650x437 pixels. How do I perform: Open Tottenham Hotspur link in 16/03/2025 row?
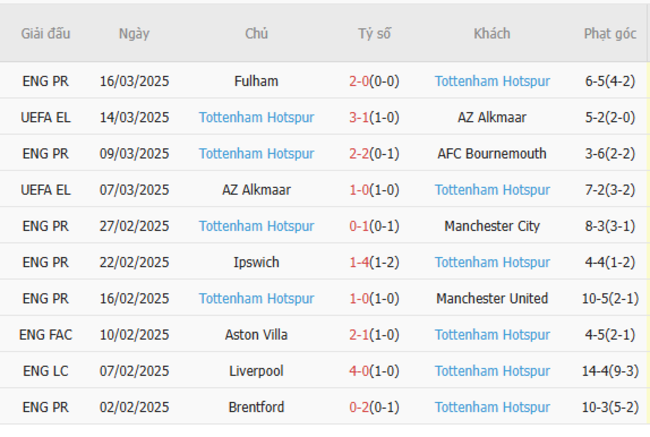(492, 81)
